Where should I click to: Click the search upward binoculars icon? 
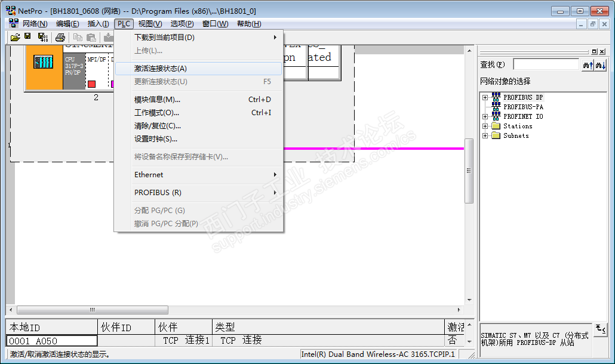pos(588,65)
